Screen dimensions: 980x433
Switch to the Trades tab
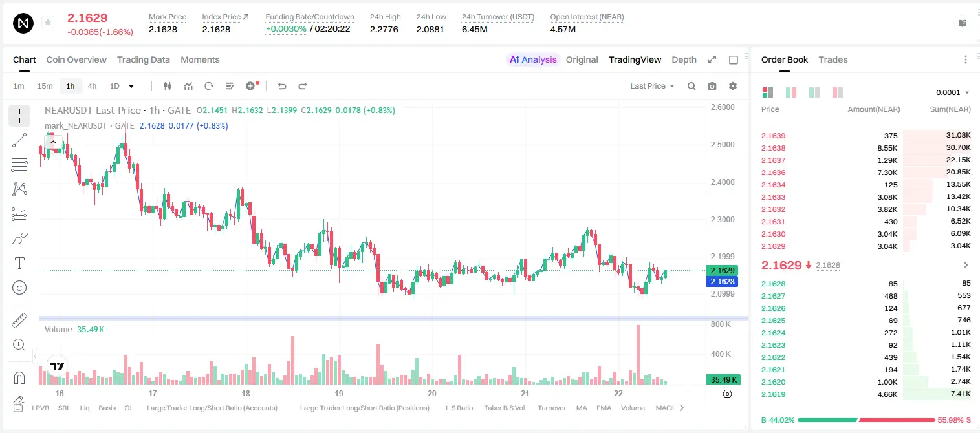pyautogui.click(x=833, y=59)
